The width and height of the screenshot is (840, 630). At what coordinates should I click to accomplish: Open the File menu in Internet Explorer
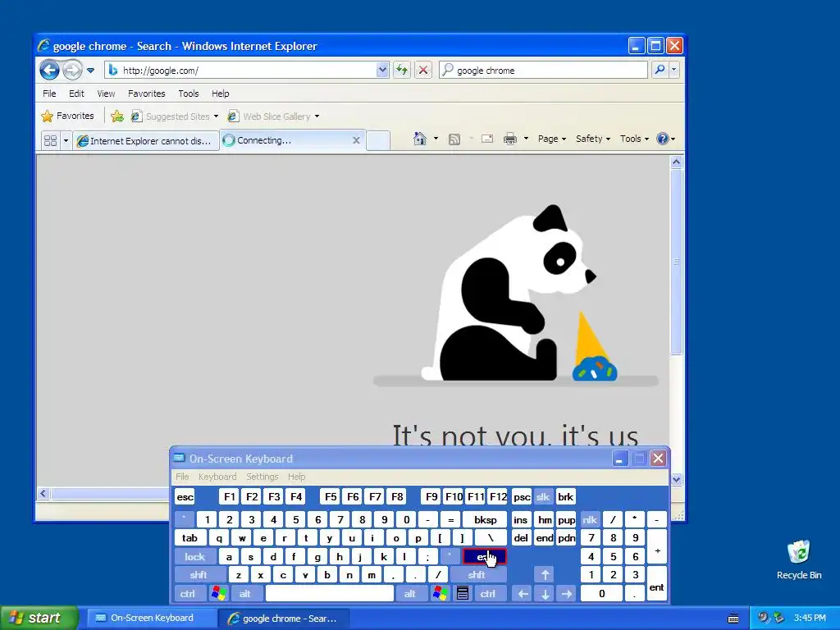click(49, 94)
